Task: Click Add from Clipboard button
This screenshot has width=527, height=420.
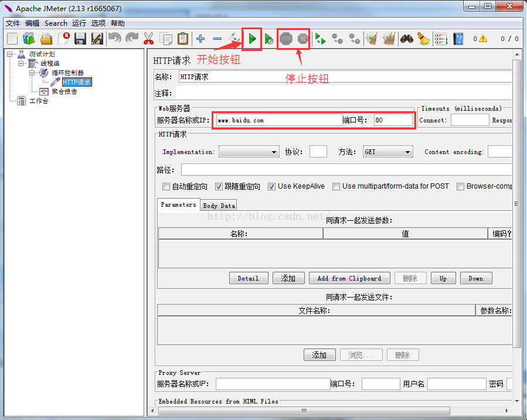Action: (349, 278)
